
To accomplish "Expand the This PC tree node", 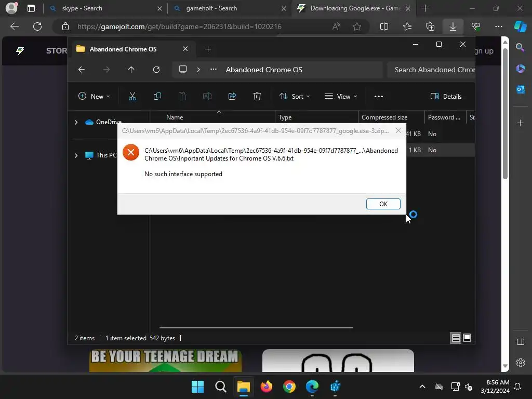I will [76, 155].
